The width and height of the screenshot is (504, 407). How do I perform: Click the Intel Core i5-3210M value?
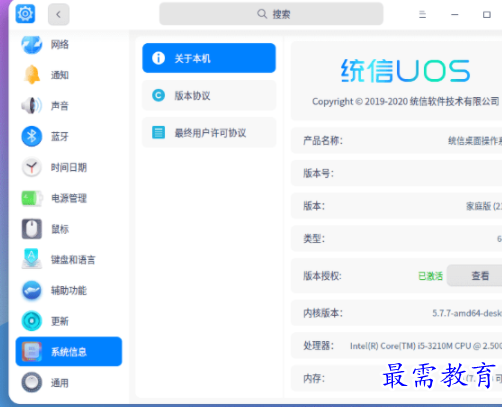[x=426, y=346]
